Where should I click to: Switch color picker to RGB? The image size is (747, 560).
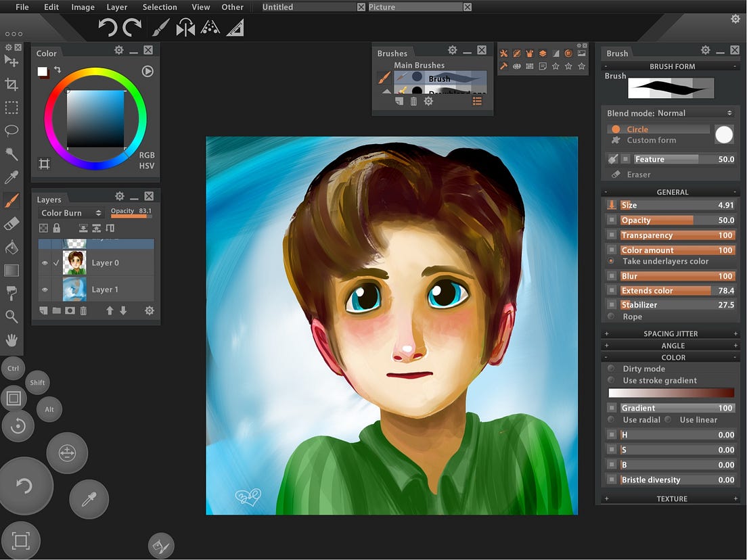pos(147,155)
